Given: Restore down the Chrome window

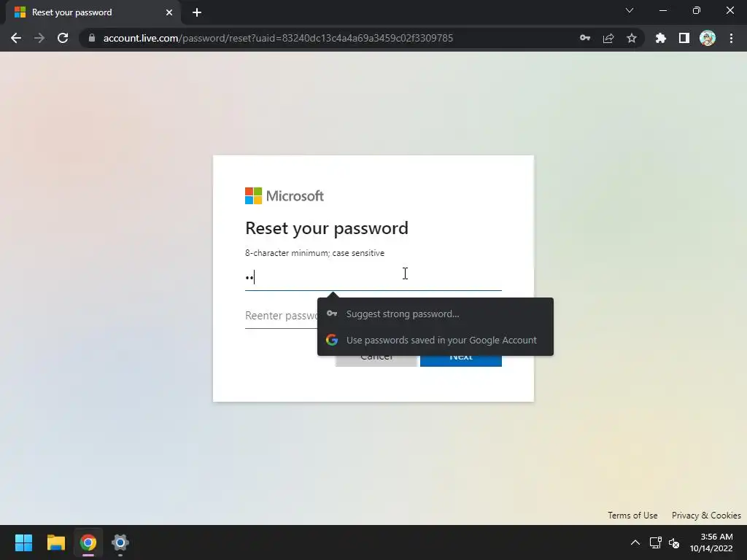Looking at the screenshot, I should pos(697,10).
